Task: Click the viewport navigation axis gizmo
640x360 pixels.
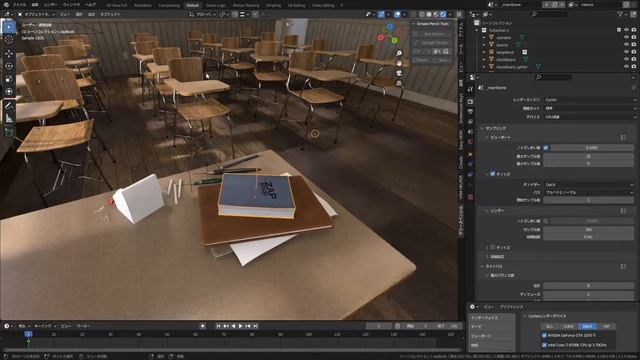Action: [x=388, y=34]
